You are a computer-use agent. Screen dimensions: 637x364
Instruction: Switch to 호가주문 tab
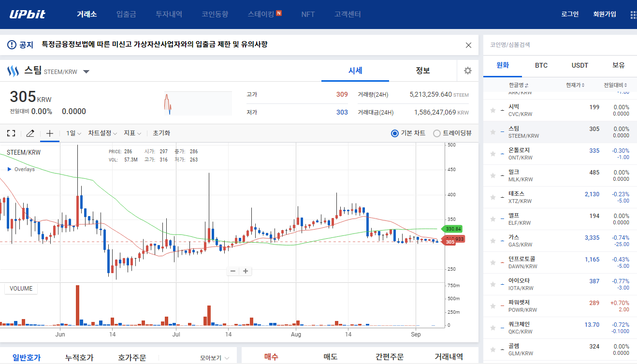click(x=132, y=358)
